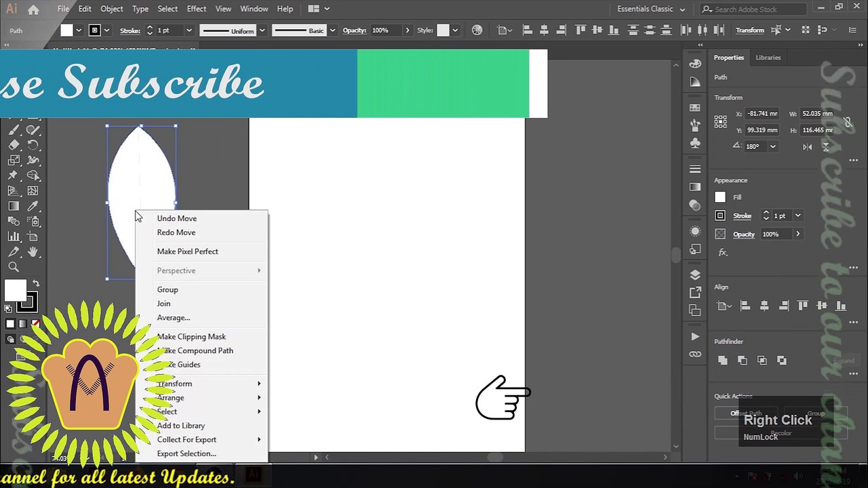Open the Appearance panel icon in dock
Viewport: 868px width, 488px height.
click(695, 231)
